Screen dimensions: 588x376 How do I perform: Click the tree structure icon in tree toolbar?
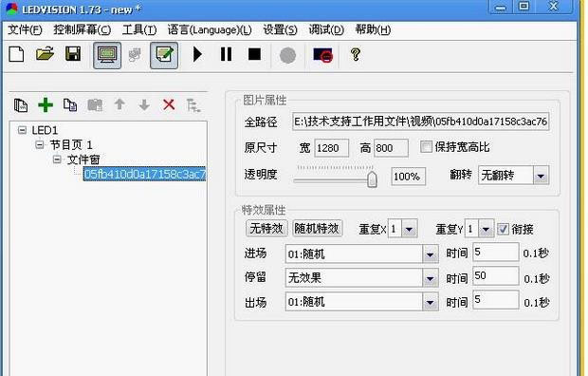[x=193, y=105]
